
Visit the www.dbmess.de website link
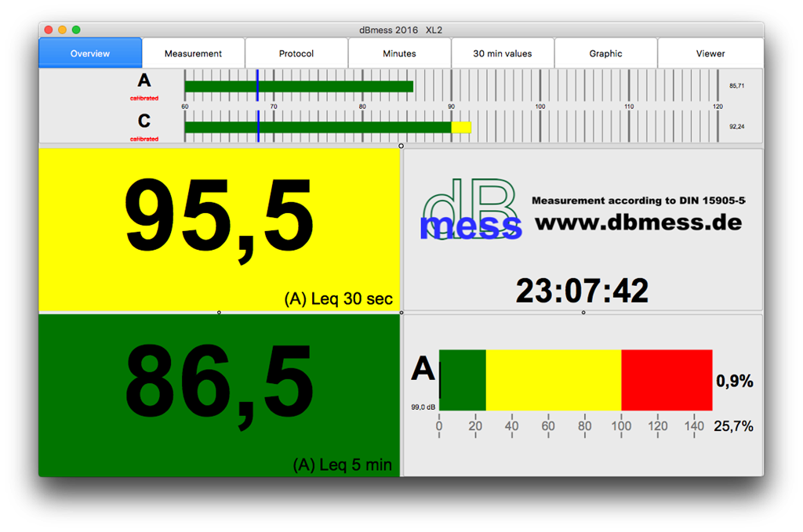(x=638, y=222)
